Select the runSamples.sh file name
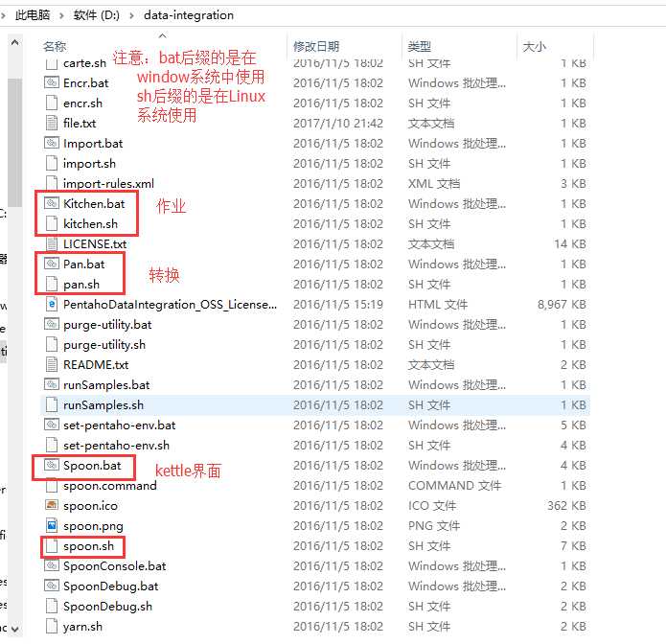Viewport: 666px width, 644px height. point(103,404)
